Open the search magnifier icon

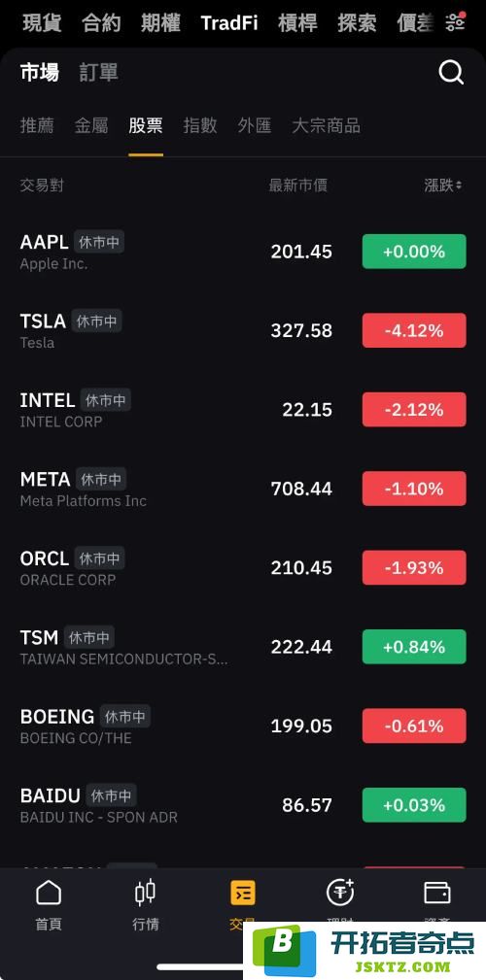451,73
